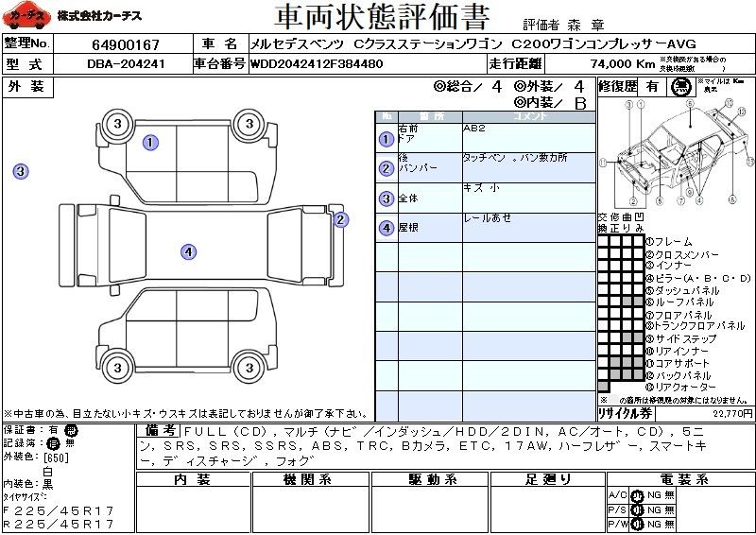Click the 電装系 section header
Viewport: 756px width, 535px height.
pos(680,479)
